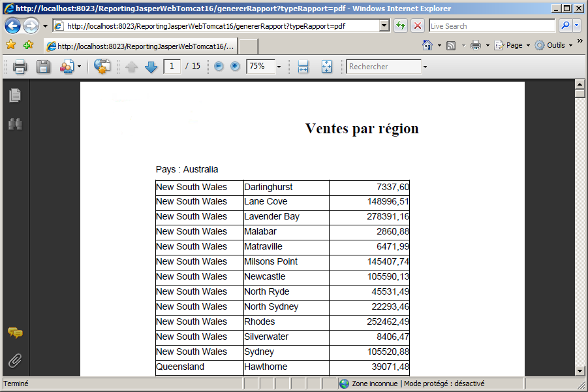
Task: Open the search binoculars panel
Action: click(15, 124)
